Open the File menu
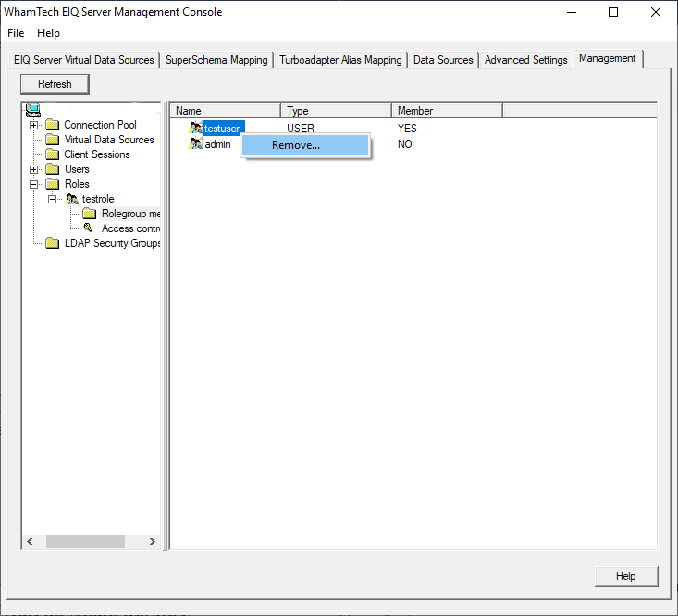 16,33
